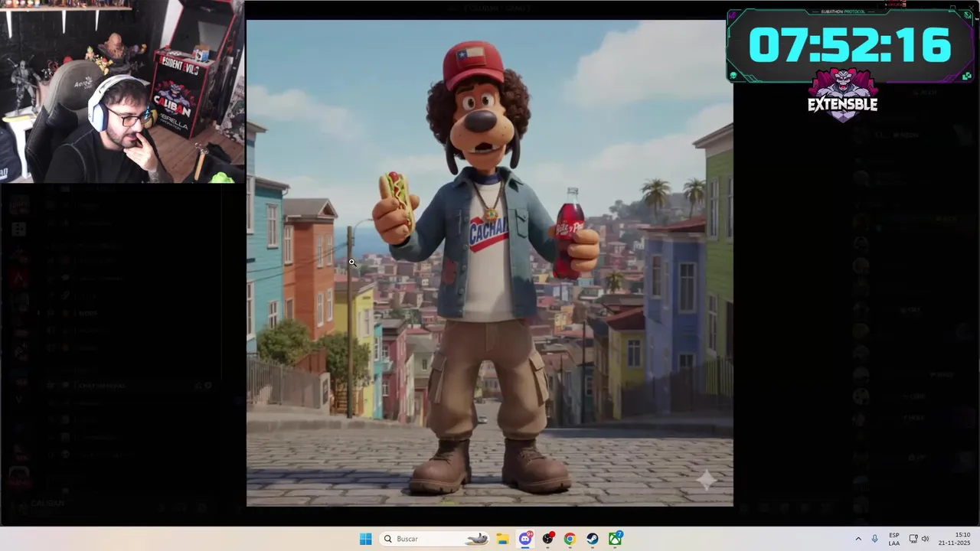Image resolution: width=980 pixels, height=551 pixels.
Task: Click the Buscar taskbar search box
Action: click(435, 539)
